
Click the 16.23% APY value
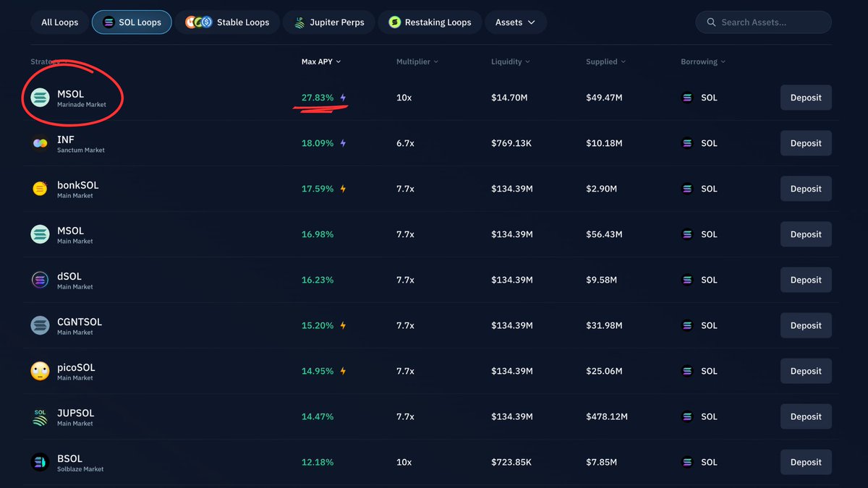[x=318, y=280]
